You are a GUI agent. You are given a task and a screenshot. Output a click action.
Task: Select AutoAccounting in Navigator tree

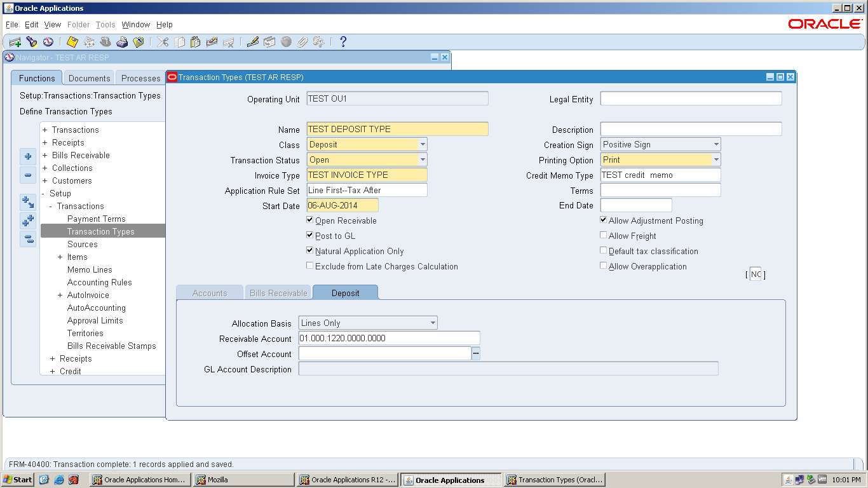click(97, 308)
